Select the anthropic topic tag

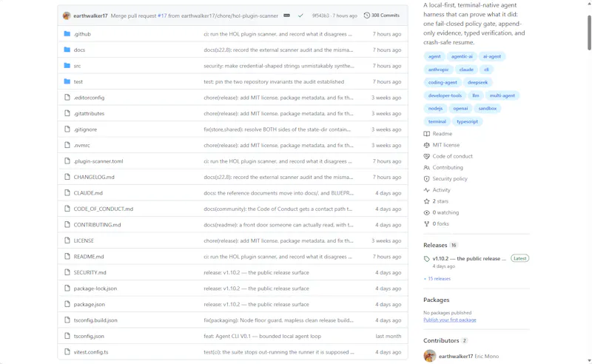click(x=438, y=70)
